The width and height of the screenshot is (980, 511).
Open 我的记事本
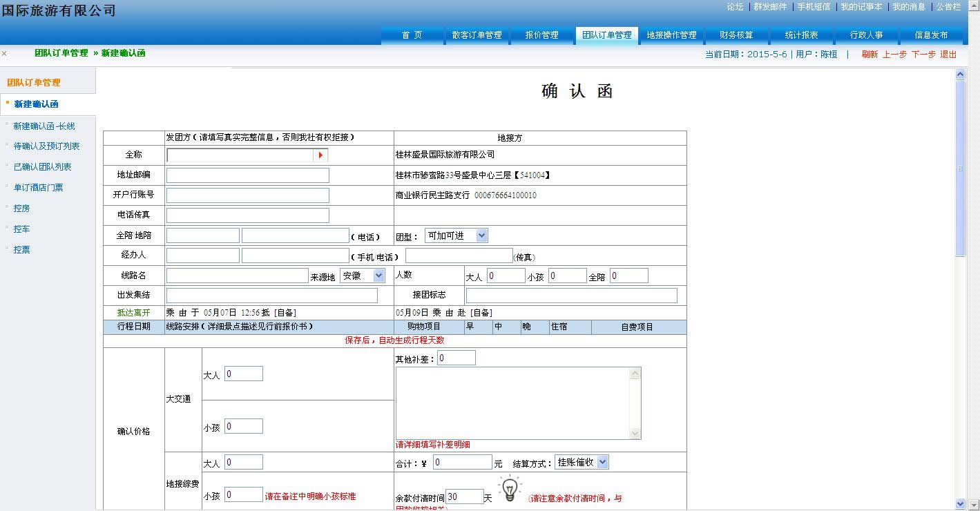861,7
